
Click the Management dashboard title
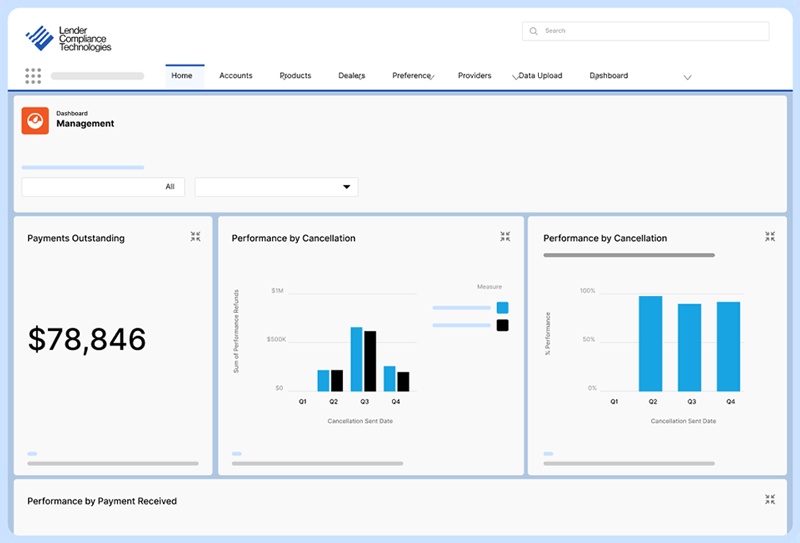(85, 124)
